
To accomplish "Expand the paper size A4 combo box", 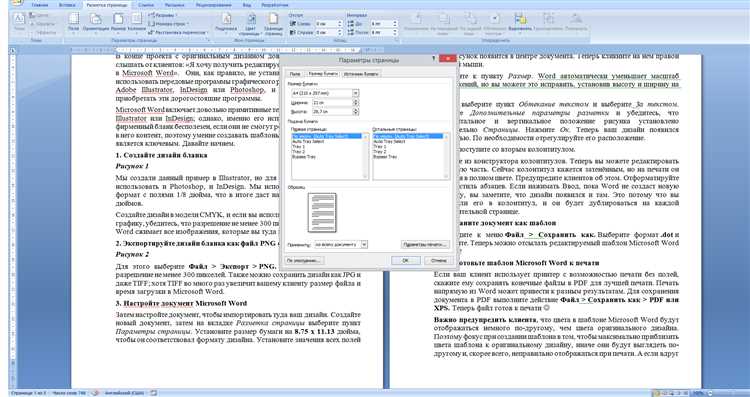I will point(355,93).
